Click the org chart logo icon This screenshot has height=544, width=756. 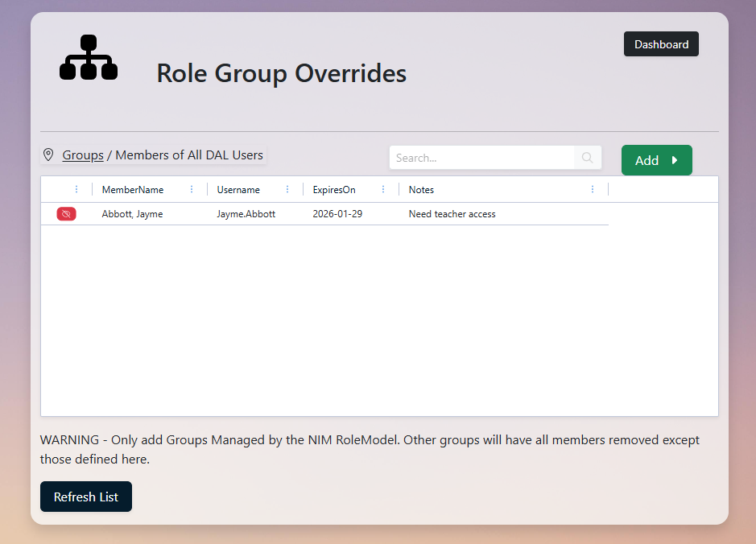coord(88,57)
